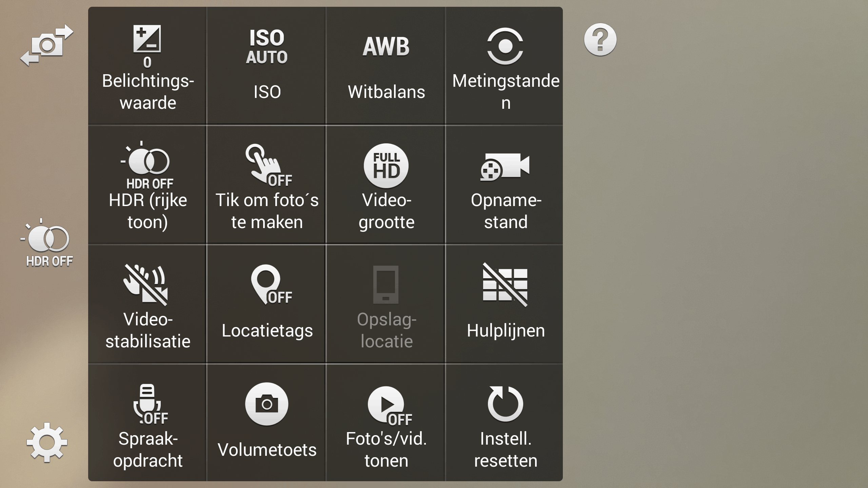Open Volumetoets function setting
The width and height of the screenshot is (868, 488).
tap(267, 424)
